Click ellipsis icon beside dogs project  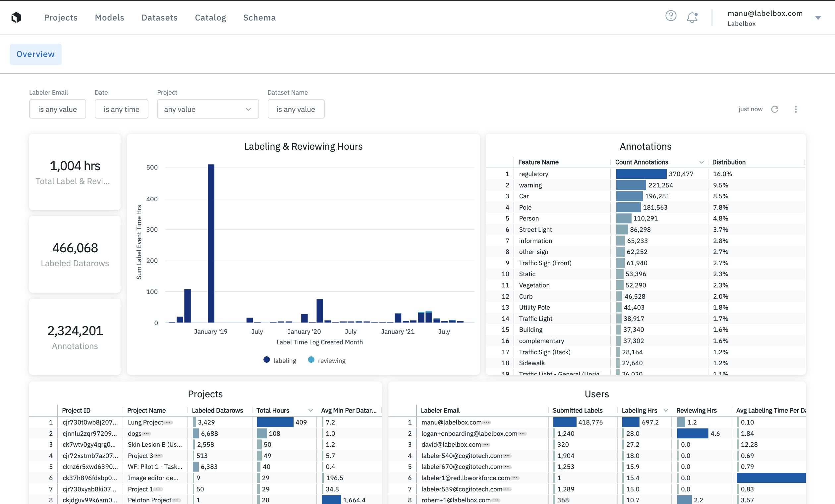pyautogui.click(x=146, y=433)
